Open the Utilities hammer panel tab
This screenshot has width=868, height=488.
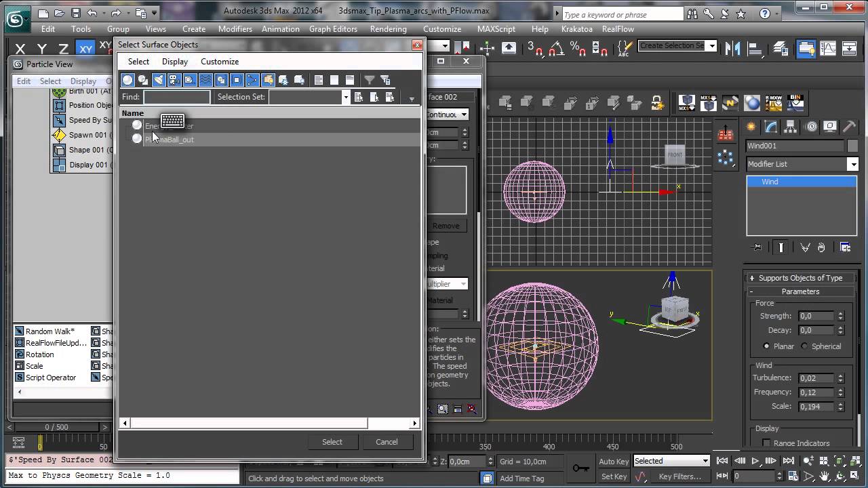[850, 127]
